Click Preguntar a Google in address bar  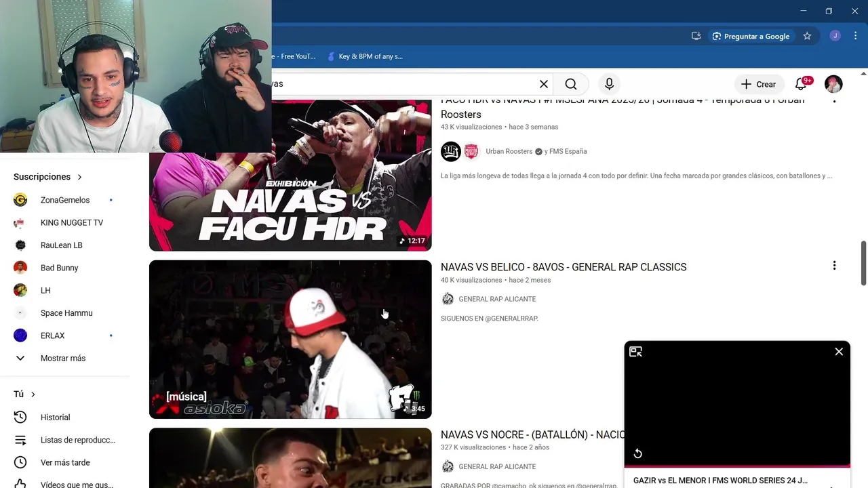tap(751, 36)
